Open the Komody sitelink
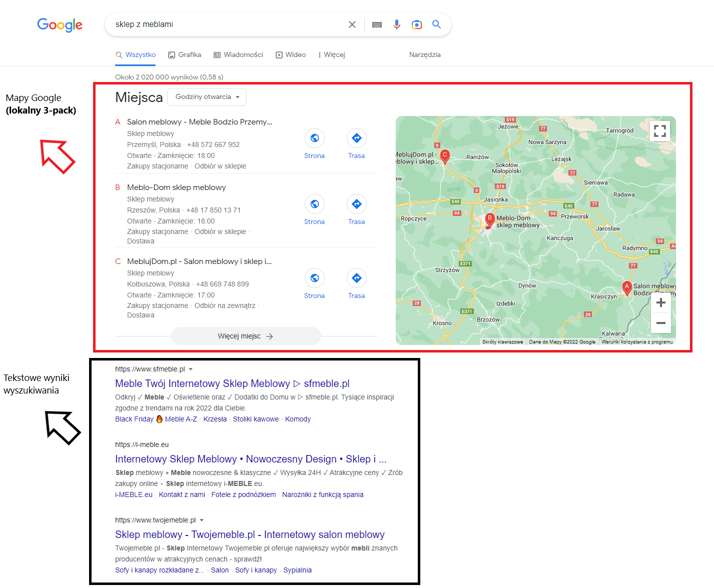This screenshot has width=714, height=588. [x=298, y=419]
